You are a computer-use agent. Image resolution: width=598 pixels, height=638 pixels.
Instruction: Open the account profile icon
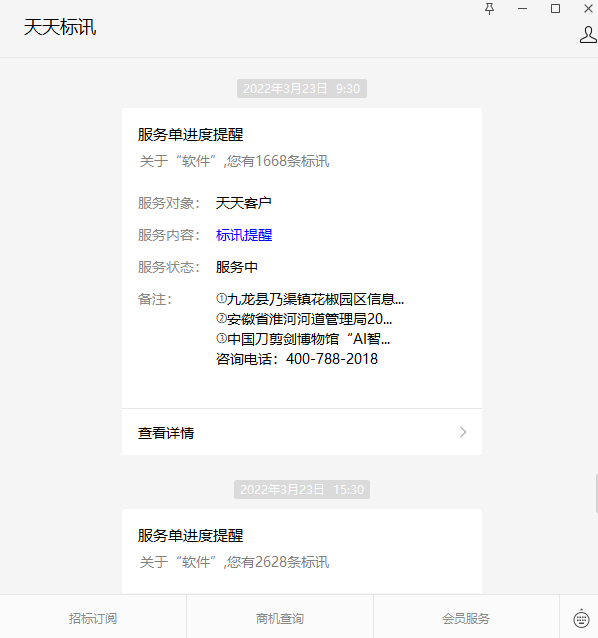tap(588, 35)
